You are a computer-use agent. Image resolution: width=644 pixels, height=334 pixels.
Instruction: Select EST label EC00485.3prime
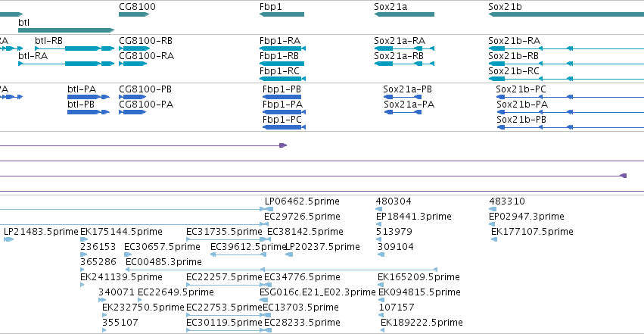coord(164,262)
